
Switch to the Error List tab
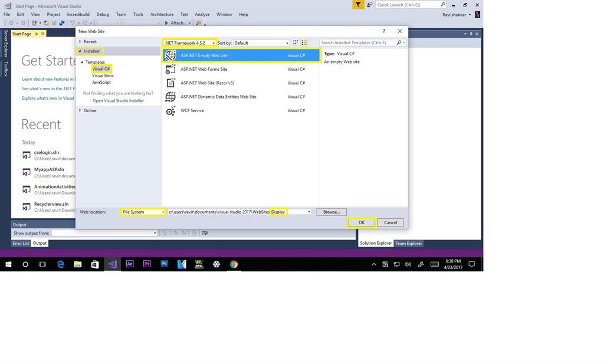point(21,244)
